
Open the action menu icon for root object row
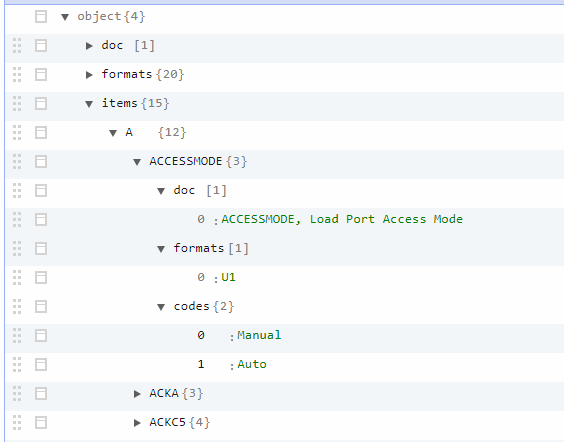pyautogui.click(x=41, y=17)
